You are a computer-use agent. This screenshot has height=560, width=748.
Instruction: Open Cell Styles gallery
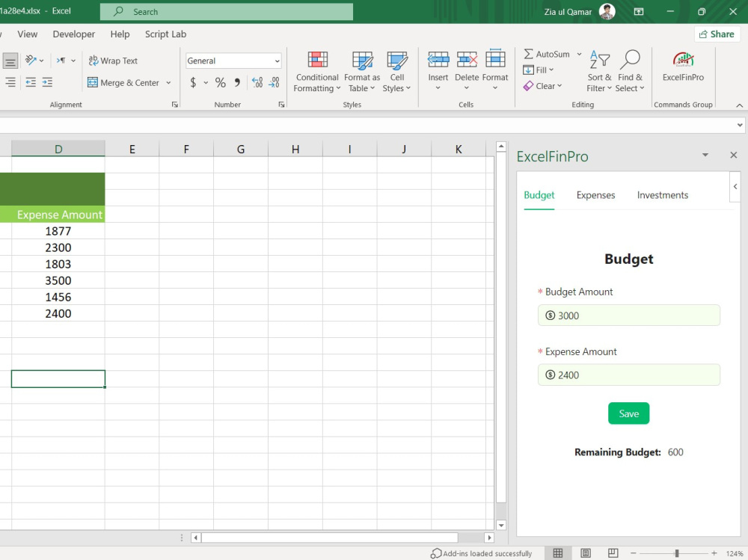396,72
